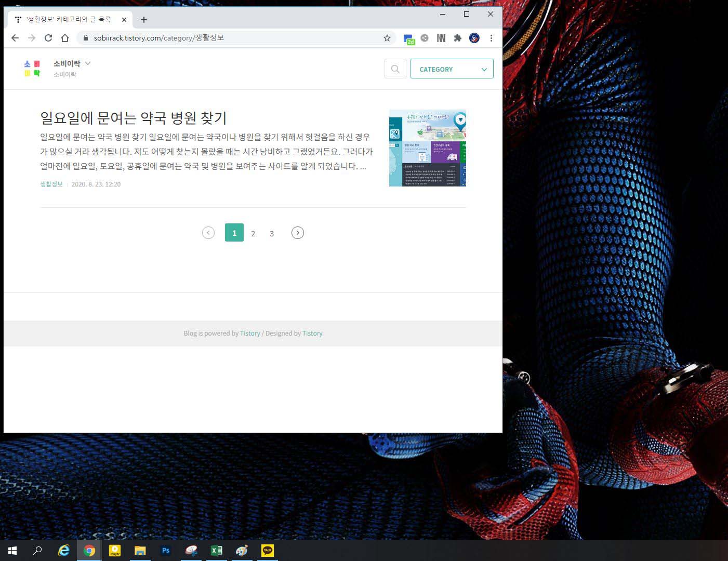728x561 pixels.
Task: Bookmark this page with the star
Action: [387, 38]
